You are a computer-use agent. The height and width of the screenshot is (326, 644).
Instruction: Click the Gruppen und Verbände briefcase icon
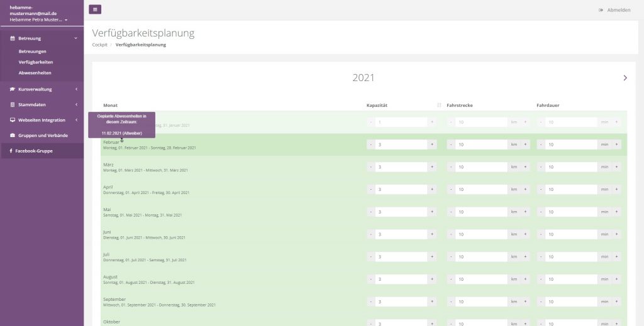[x=12, y=136]
